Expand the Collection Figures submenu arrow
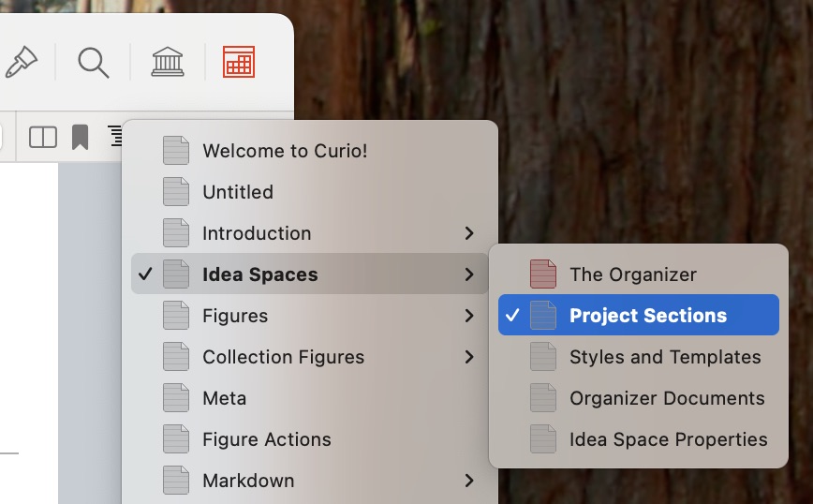Image resolution: width=813 pixels, height=504 pixels. 469,357
